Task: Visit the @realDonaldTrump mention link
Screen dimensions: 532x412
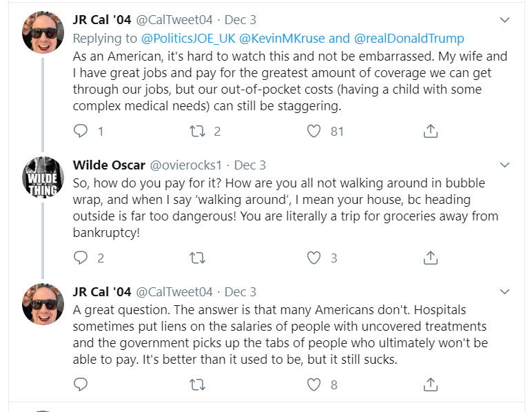Action: pos(409,38)
